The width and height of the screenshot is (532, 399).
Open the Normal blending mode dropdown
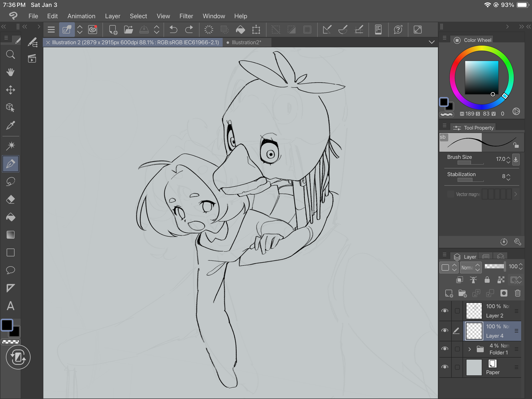[470, 267]
